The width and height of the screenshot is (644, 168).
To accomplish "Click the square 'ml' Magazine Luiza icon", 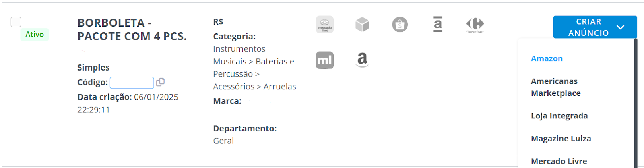I will click(324, 60).
